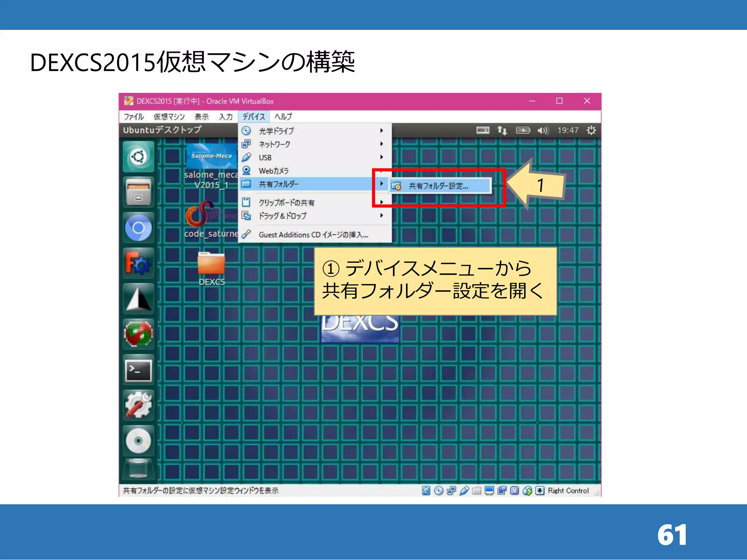This screenshot has width=747, height=560.
Task: Click the VirtualBox title bar app icon
Action: [128, 101]
